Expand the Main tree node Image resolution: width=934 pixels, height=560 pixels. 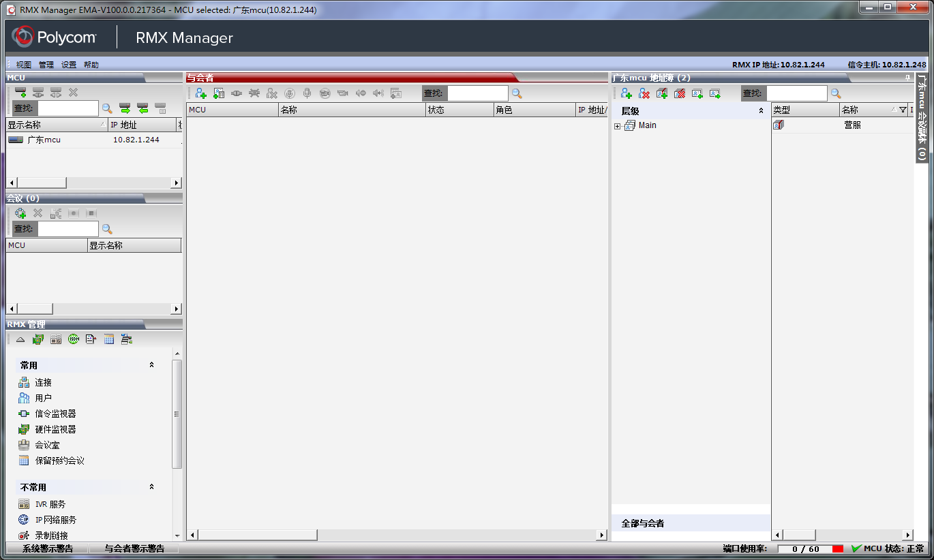(x=617, y=126)
